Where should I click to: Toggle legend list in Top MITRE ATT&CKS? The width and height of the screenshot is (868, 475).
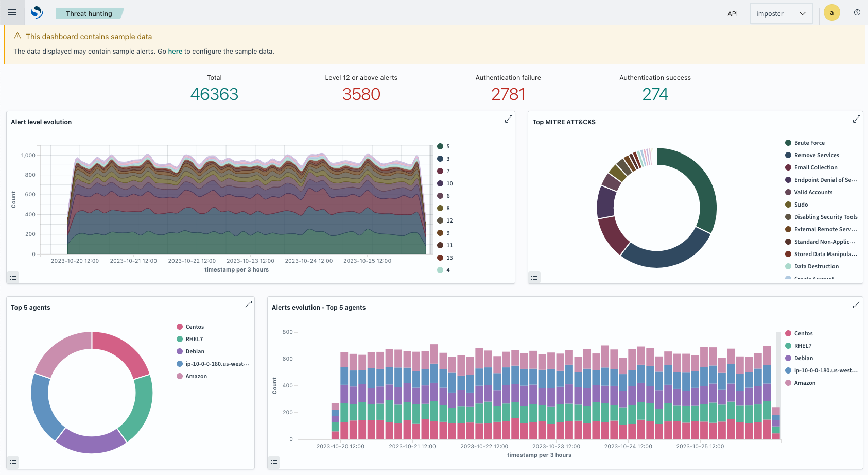[534, 277]
